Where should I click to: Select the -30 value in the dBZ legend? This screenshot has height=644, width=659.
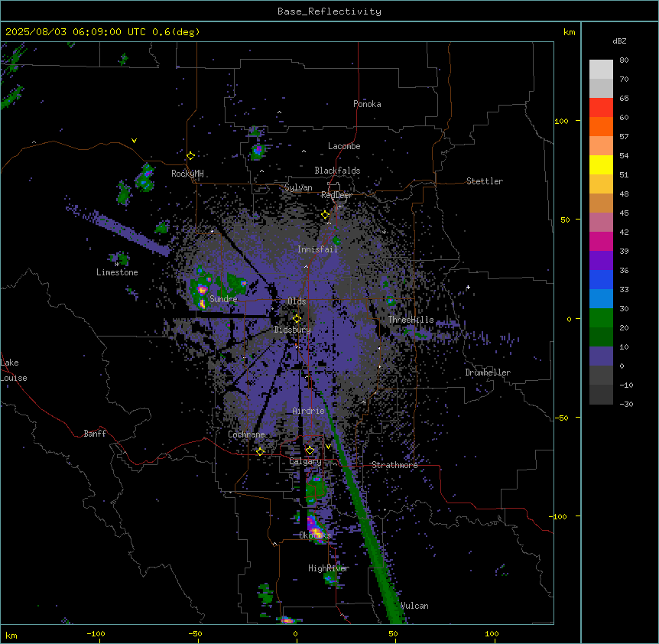click(626, 404)
